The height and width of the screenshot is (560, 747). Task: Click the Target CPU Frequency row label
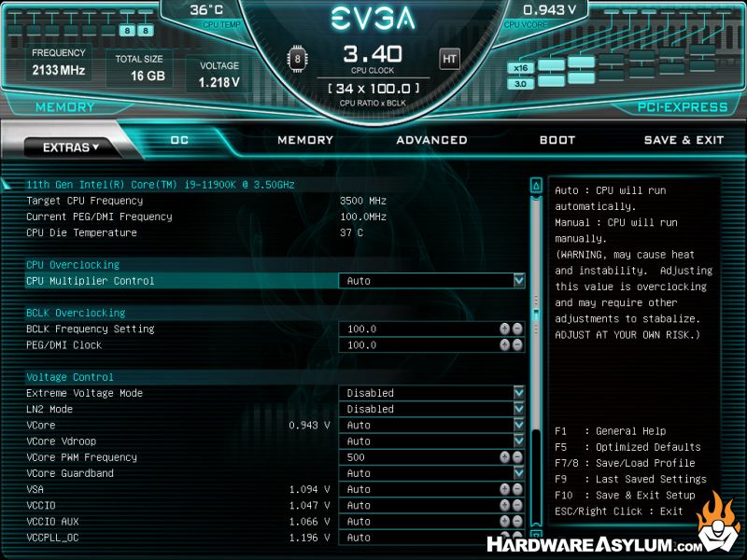[x=84, y=201]
